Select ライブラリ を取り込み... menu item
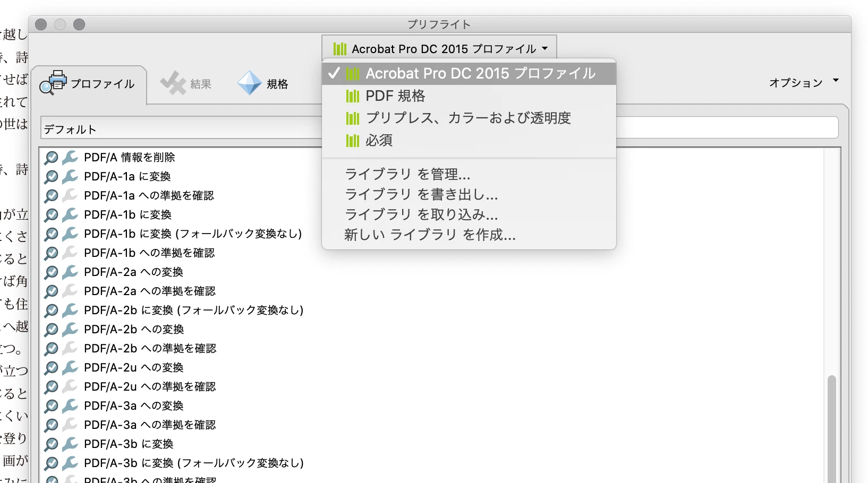Screen dimensions: 868x483 (x=469, y=214)
